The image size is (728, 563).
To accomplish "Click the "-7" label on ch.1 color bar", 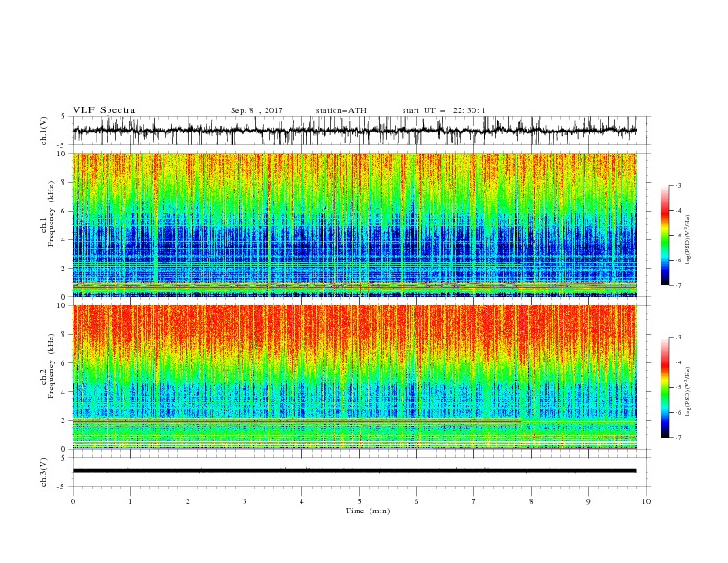I will [x=678, y=285].
